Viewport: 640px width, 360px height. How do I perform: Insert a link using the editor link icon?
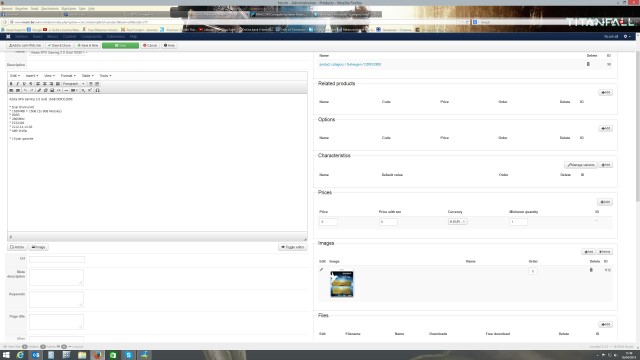tap(39, 90)
